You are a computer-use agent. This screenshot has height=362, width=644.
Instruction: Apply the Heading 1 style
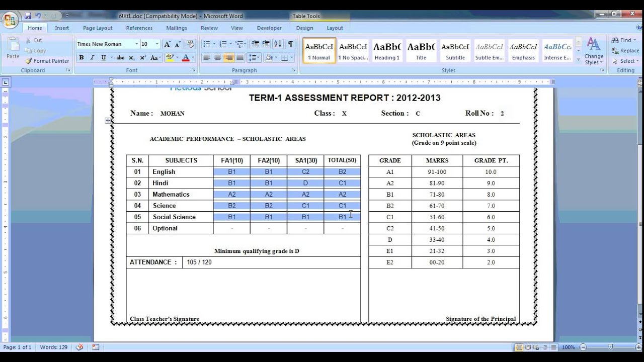387,51
